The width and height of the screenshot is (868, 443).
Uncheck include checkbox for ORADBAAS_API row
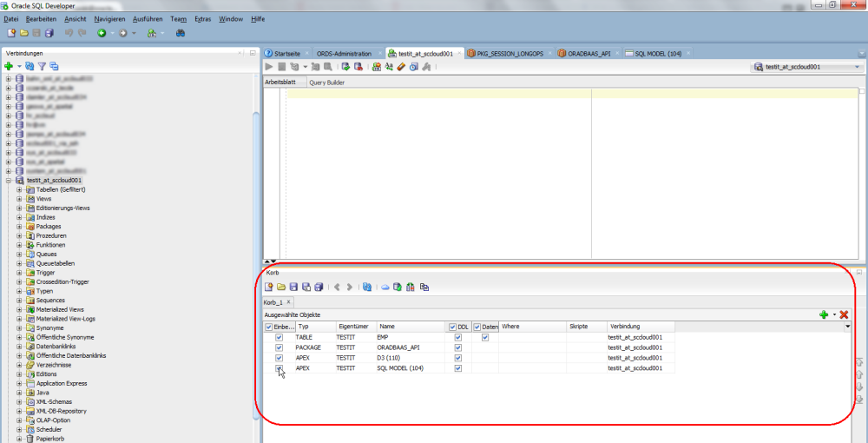point(279,347)
